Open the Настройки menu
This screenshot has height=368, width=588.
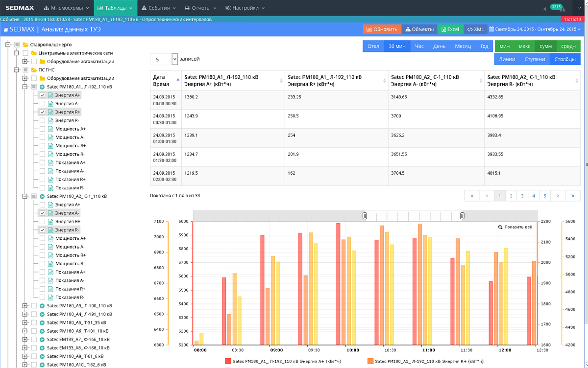click(x=245, y=8)
